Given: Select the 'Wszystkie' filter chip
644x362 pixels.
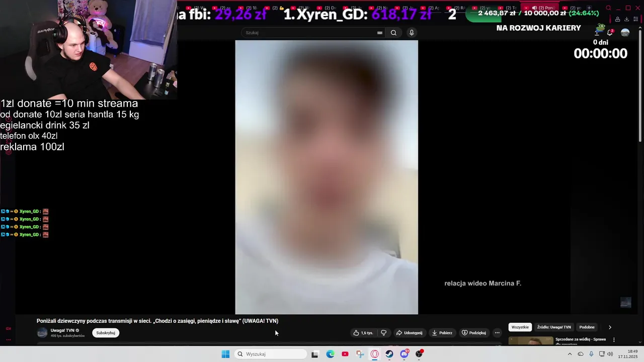Looking at the screenshot, I should click(520, 327).
